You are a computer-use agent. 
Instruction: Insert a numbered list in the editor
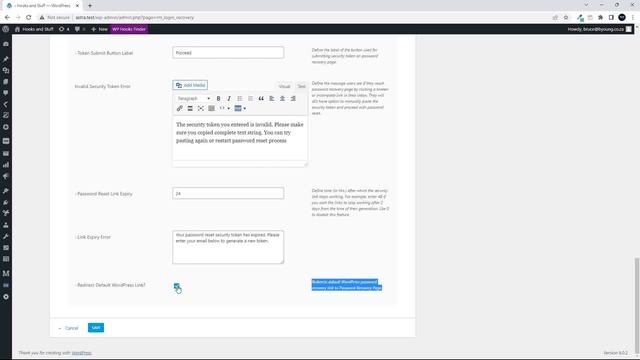click(x=250, y=98)
